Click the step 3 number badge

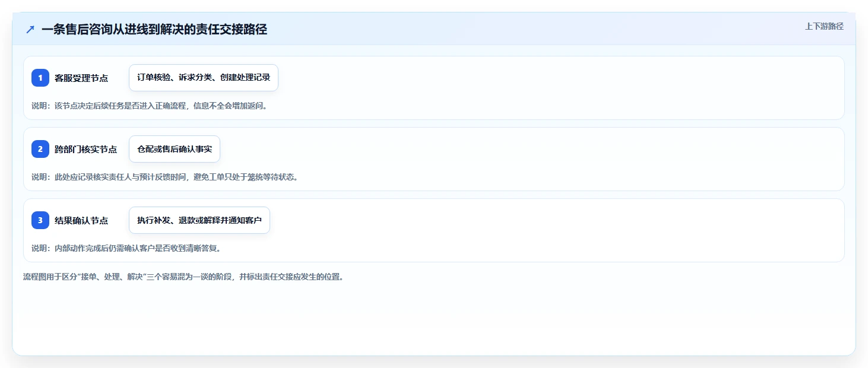[x=40, y=220]
